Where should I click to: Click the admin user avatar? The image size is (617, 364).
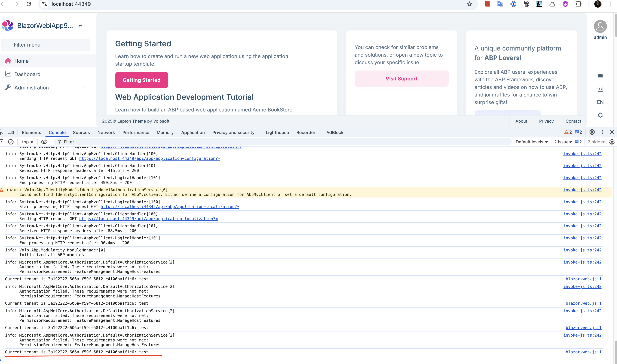point(600,27)
